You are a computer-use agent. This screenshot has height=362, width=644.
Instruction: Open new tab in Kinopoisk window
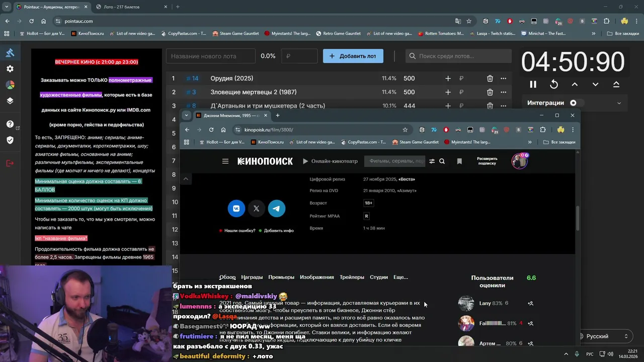[277, 115]
